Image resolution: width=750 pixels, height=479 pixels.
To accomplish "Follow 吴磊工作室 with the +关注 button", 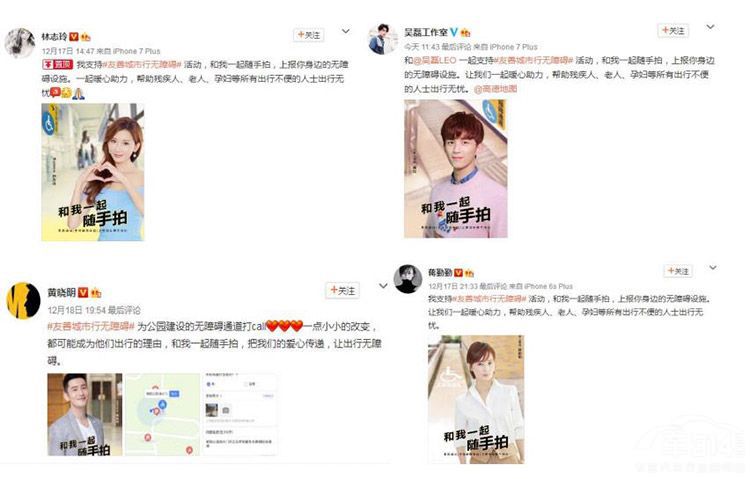I will pos(673,30).
